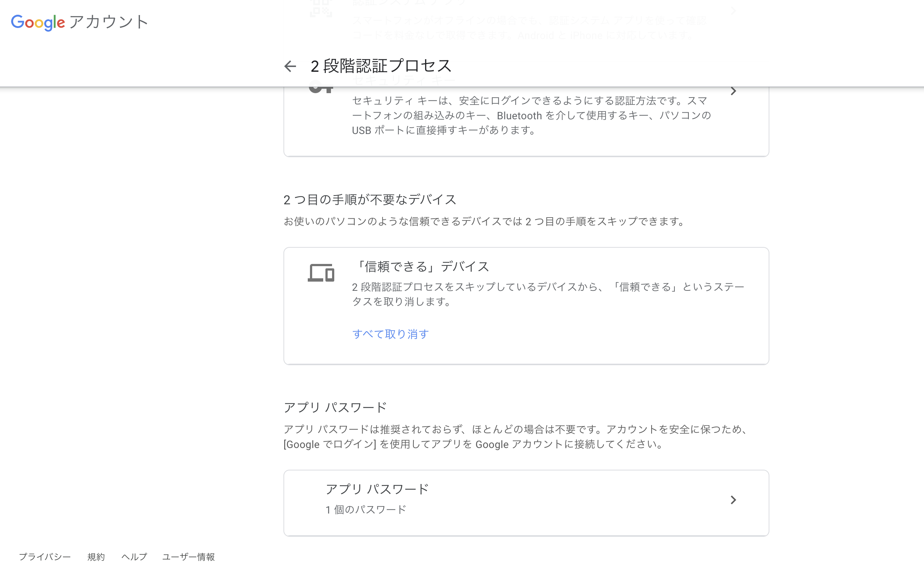The width and height of the screenshot is (924, 575).
Task: Open the ヘルプ footer link
Action: (x=134, y=557)
